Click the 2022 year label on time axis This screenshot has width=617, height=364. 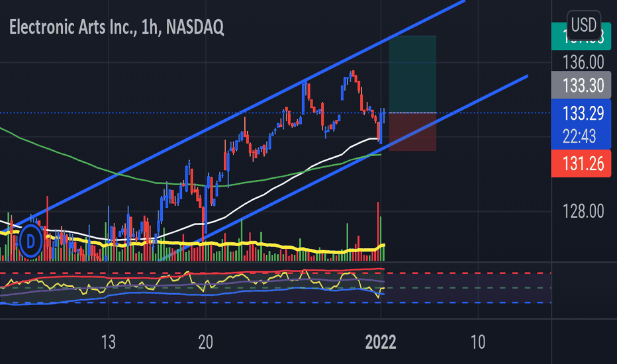tap(381, 342)
